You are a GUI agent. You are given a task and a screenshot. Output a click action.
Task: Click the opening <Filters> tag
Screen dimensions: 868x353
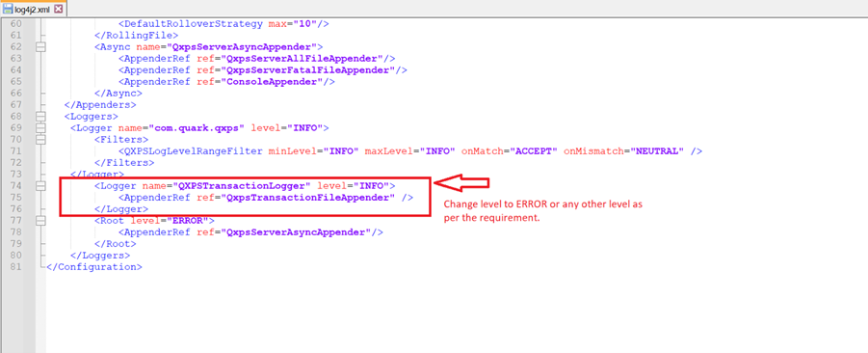[121, 140]
